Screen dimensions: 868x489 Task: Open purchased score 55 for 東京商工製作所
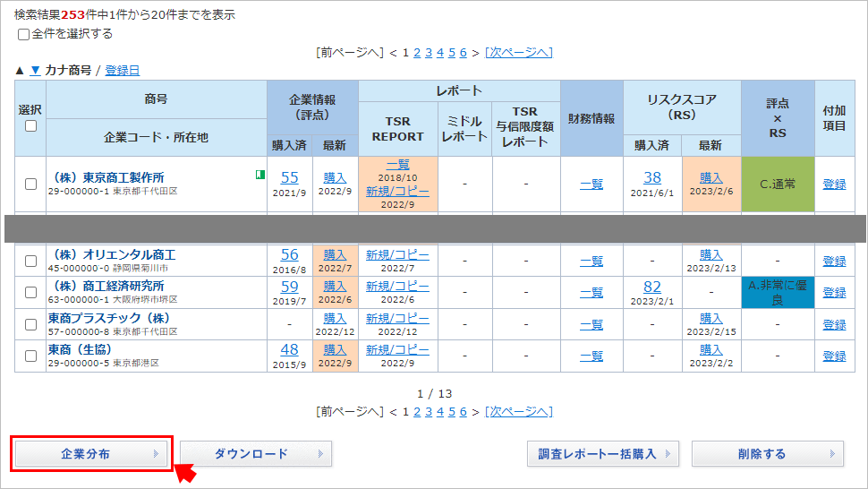point(290,177)
